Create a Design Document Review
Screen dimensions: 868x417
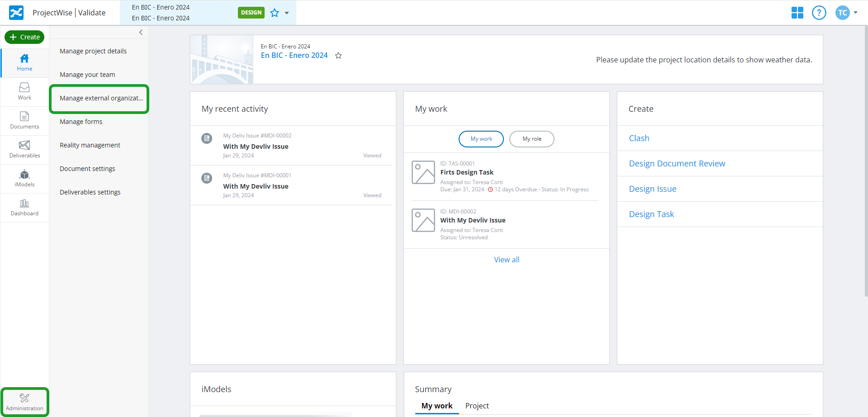(677, 164)
